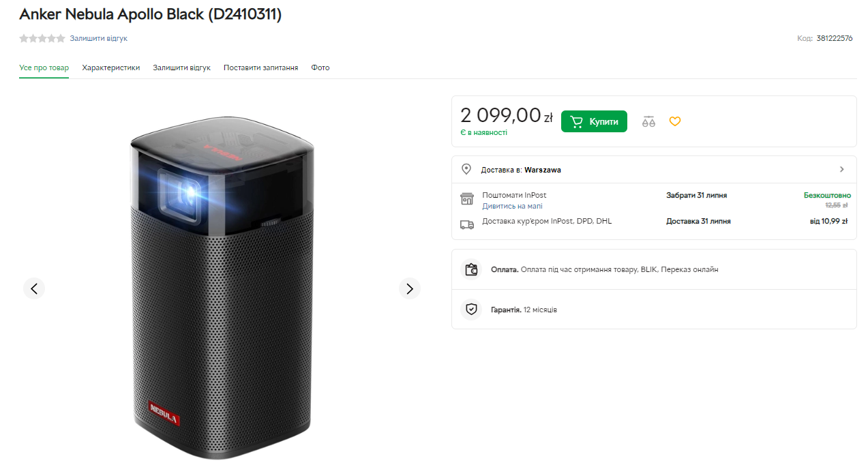Screen dimensions: 868x465
Task: Open the Характеристики tab
Action: point(111,67)
